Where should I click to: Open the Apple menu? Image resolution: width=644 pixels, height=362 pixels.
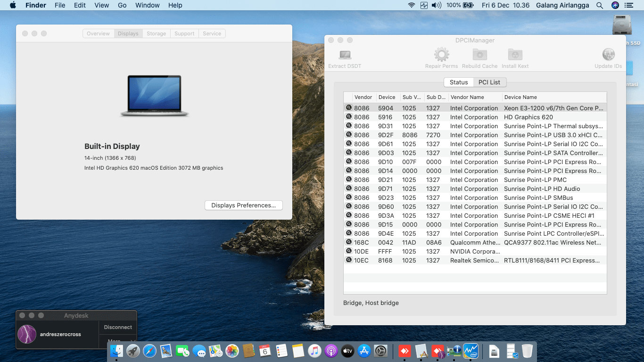coord(13,5)
